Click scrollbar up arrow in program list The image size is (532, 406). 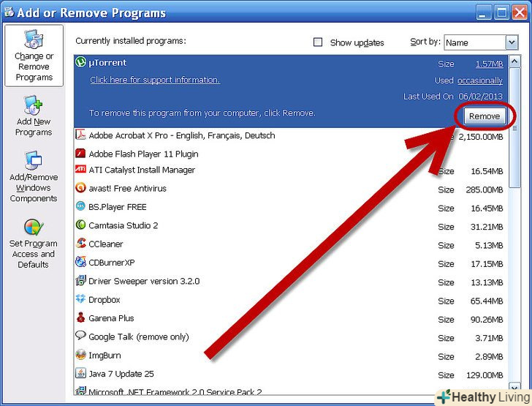[x=514, y=61]
